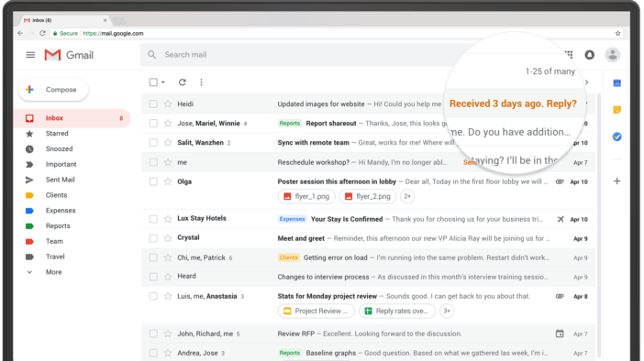Get add-ons with the plus icon
644x361 pixels.
616,180
